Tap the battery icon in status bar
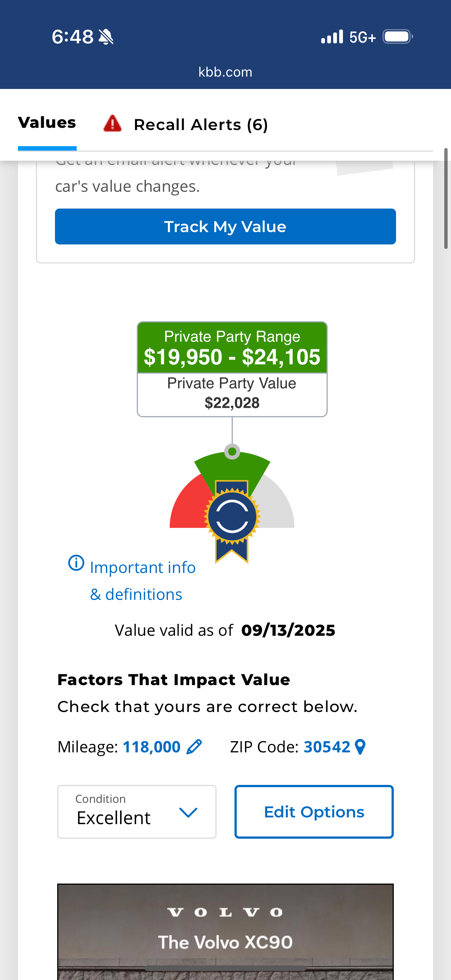This screenshot has width=451, height=980. coord(398,37)
